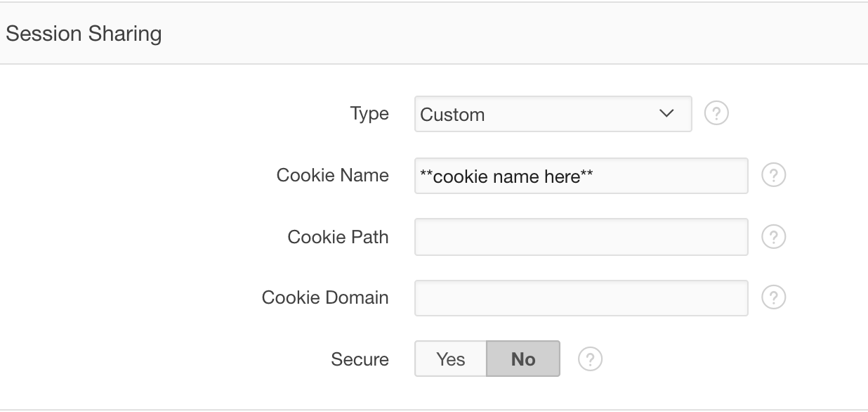The width and height of the screenshot is (868, 412).
Task: Open help next to the Secure switch
Action: [590, 359]
